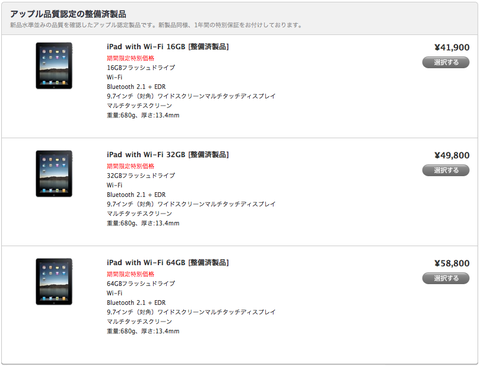Click the 選択する button for the 16GB iPad
Viewport: 480px width, 366px height.
coord(446,62)
